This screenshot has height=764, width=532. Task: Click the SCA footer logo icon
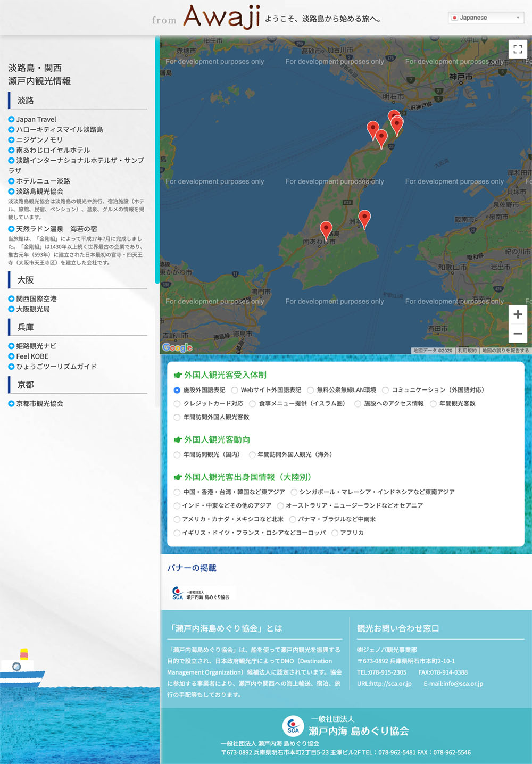[293, 726]
